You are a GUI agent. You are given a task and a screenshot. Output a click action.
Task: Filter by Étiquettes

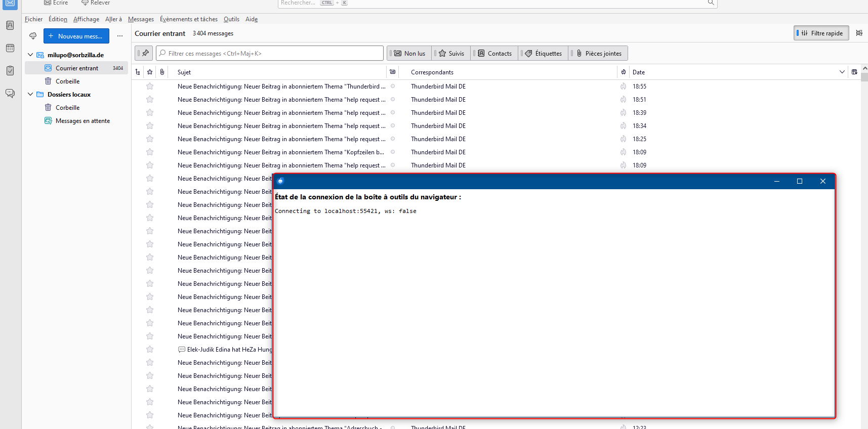click(544, 53)
